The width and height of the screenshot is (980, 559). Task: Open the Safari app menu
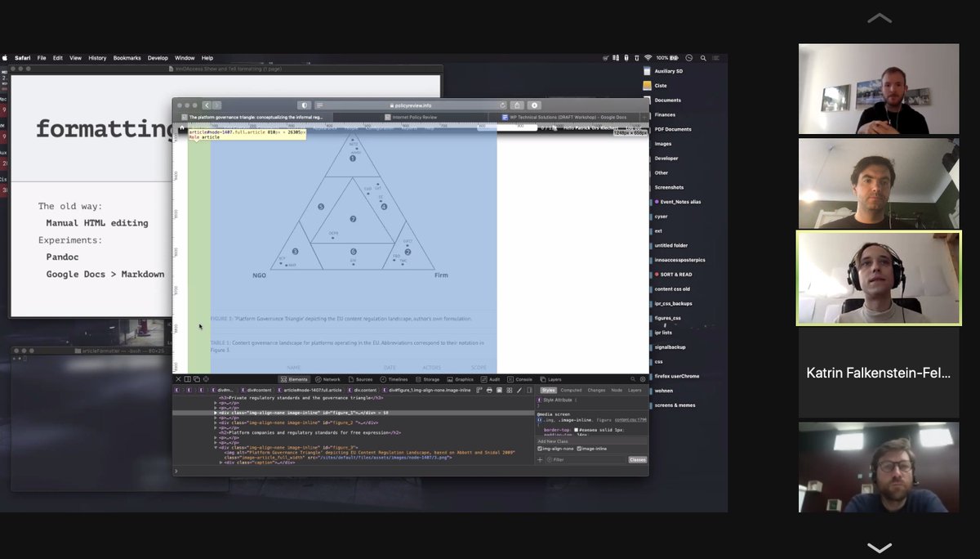pos(22,58)
